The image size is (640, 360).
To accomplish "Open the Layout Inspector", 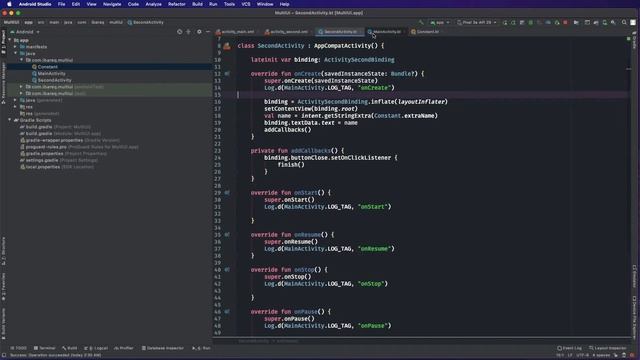I will pyautogui.click(x=607, y=348).
